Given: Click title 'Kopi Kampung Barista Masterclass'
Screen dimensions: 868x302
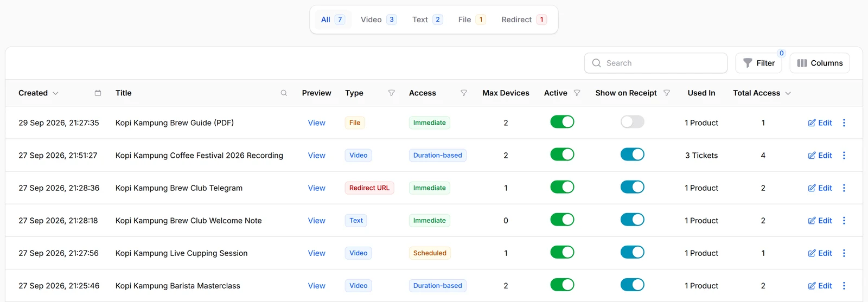Looking at the screenshot, I should [178, 286].
